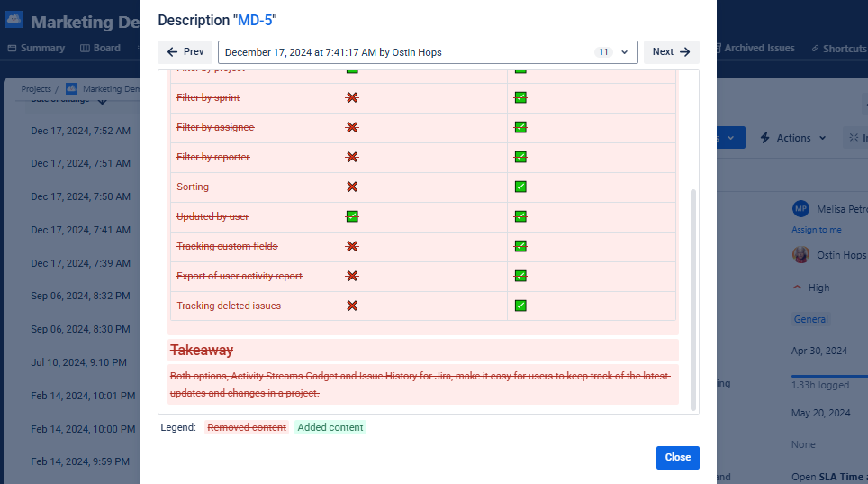868x484 pixels.
Task: Open the MD-5 issue link in title
Action: 255,21
